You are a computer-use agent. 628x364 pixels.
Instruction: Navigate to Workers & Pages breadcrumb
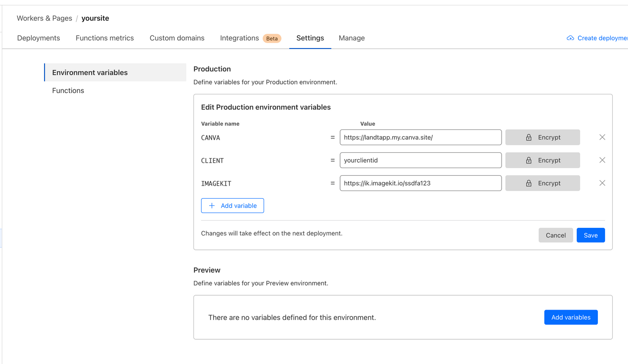pos(44,18)
